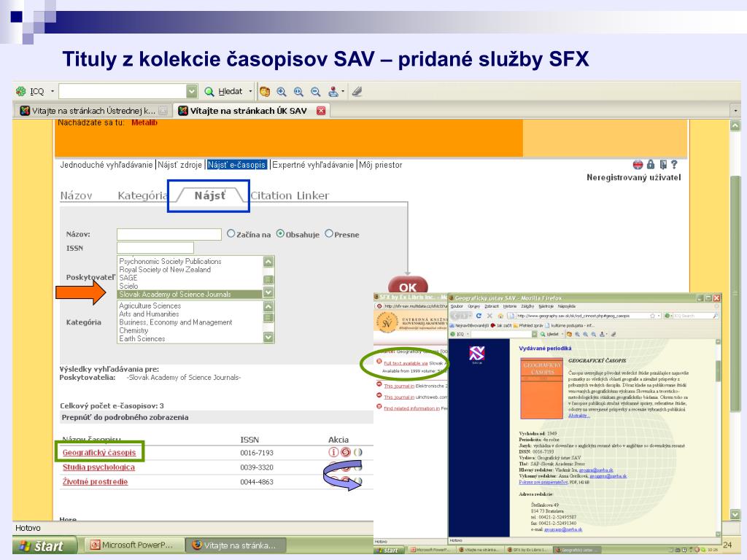Click the category list scroll-down arrow
747x560 pixels.
[x=268, y=337]
